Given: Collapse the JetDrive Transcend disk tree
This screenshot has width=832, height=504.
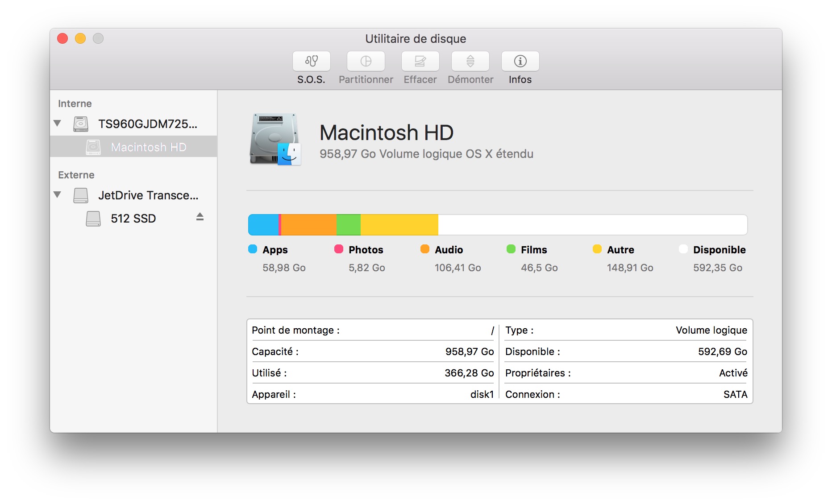Looking at the screenshot, I should 57,194.
